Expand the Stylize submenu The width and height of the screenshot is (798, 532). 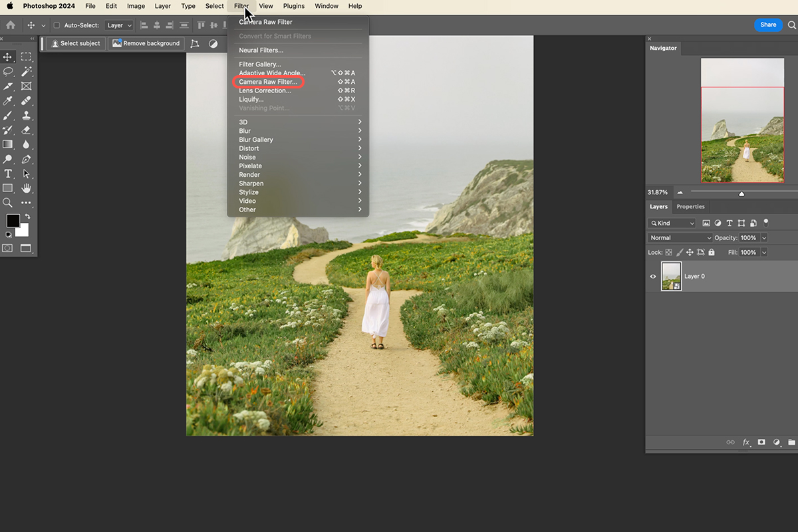pyautogui.click(x=298, y=192)
